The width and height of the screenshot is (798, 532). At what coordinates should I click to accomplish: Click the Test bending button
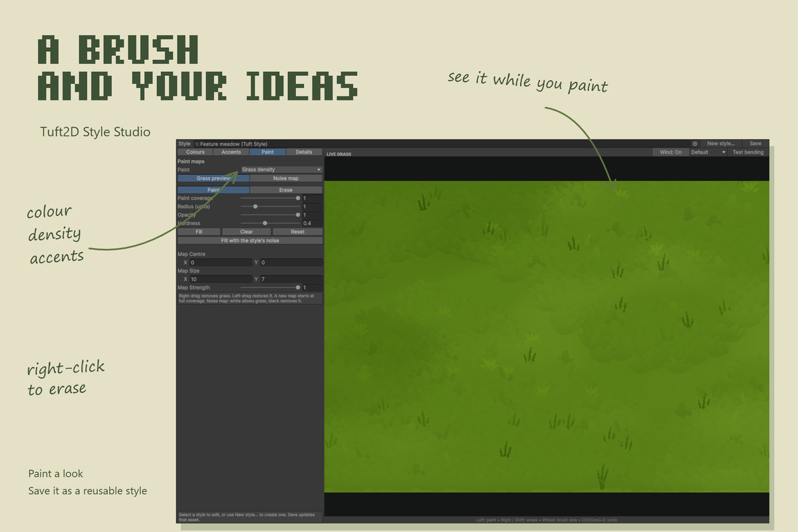(x=748, y=152)
